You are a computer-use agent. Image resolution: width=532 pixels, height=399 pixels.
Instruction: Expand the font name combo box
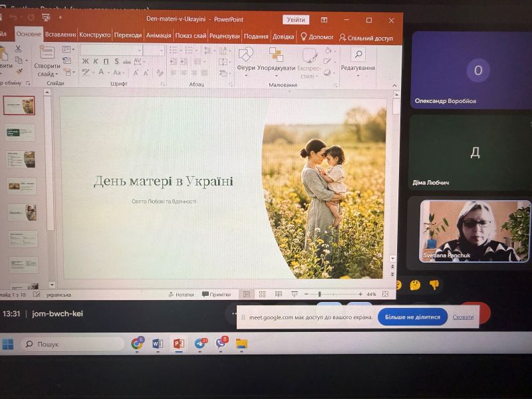[139, 51]
